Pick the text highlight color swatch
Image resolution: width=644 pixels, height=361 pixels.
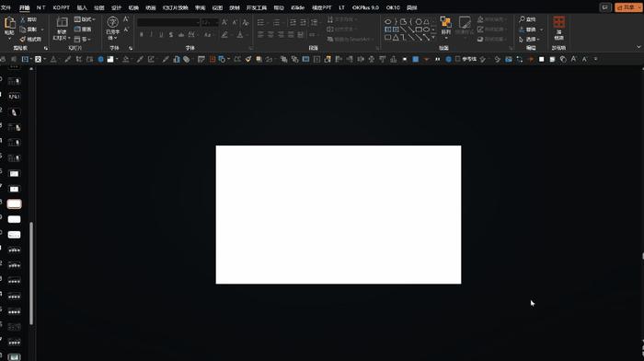click(224, 35)
